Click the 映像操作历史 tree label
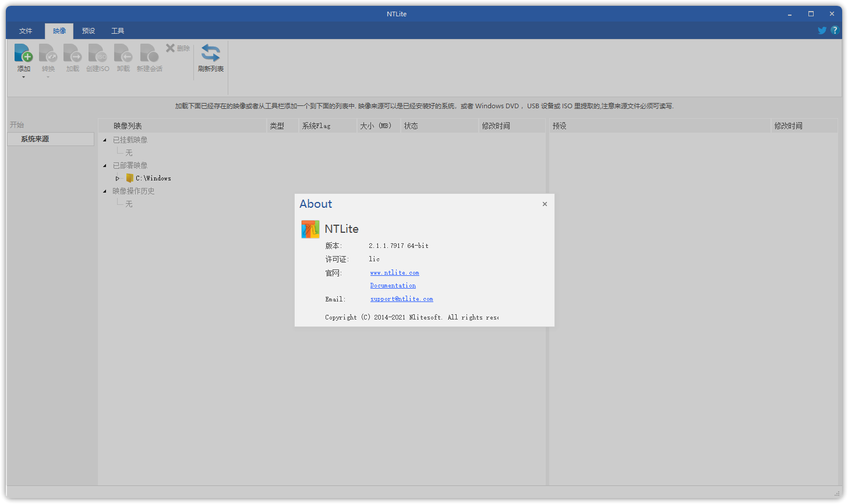Screen dimensions: 848x504 click(133, 191)
